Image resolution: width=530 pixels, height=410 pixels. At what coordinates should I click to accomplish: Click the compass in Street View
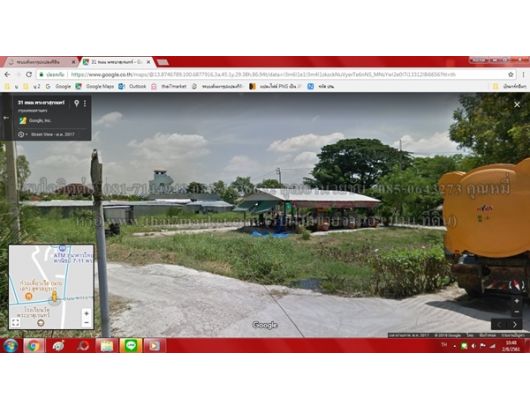[x=516, y=285]
